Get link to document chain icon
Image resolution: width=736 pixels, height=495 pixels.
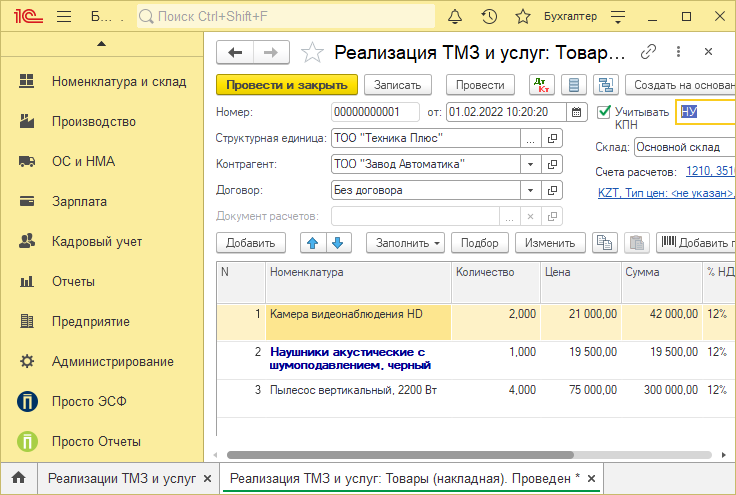click(648, 52)
